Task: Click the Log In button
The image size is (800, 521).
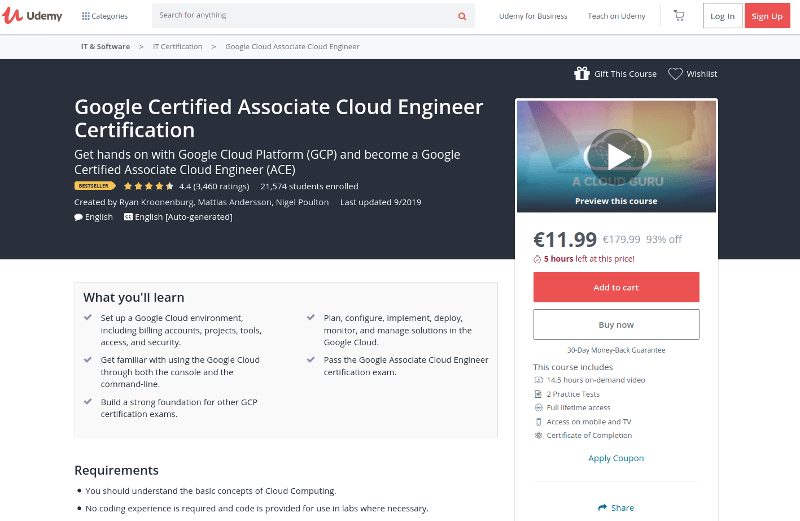Action: pyautogui.click(x=722, y=16)
